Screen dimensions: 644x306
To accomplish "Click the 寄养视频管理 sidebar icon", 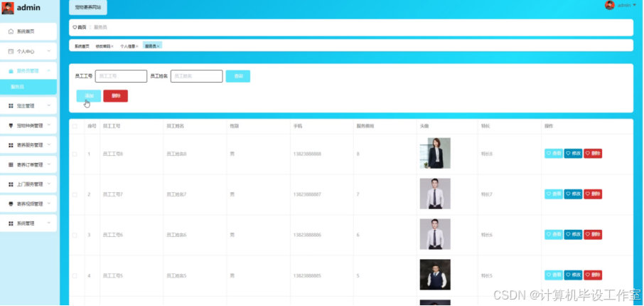I will (x=11, y=204).
